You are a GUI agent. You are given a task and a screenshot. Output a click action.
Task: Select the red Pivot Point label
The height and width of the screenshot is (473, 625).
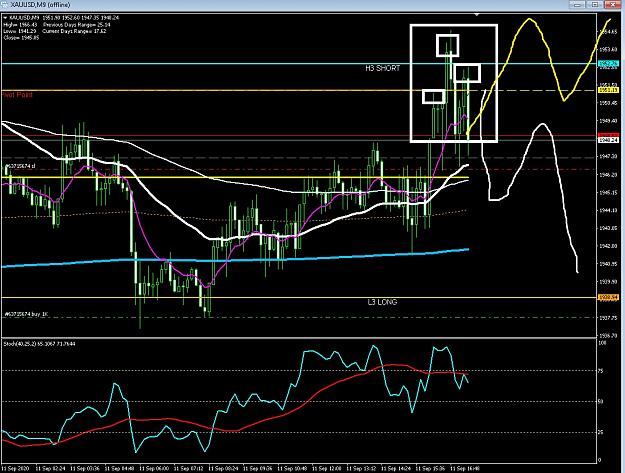pos(17,94)
